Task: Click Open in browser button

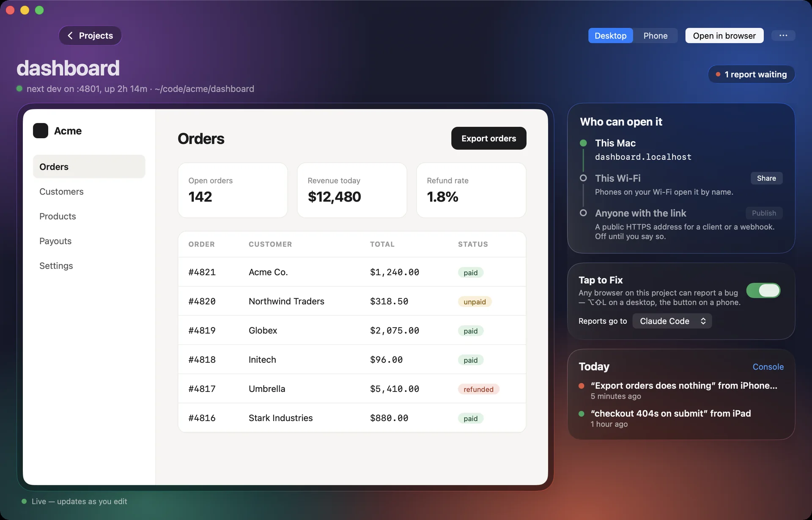Action: coord(724,36)
